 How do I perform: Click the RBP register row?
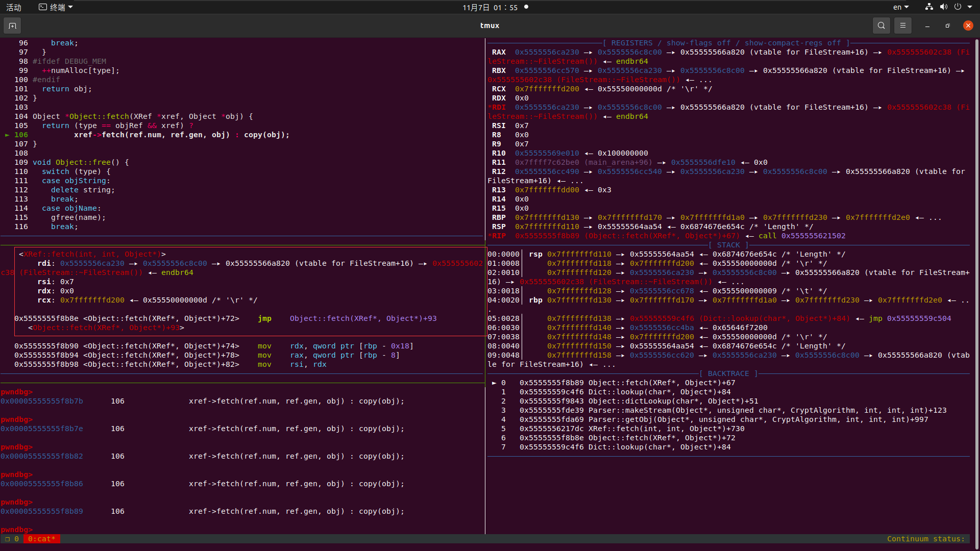717,218
